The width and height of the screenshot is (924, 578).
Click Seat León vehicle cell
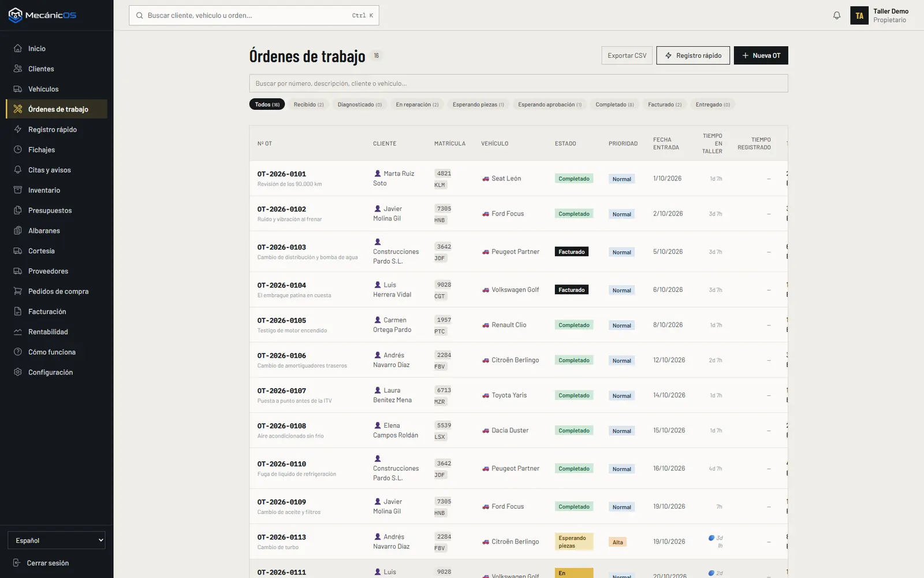(502, 179)
